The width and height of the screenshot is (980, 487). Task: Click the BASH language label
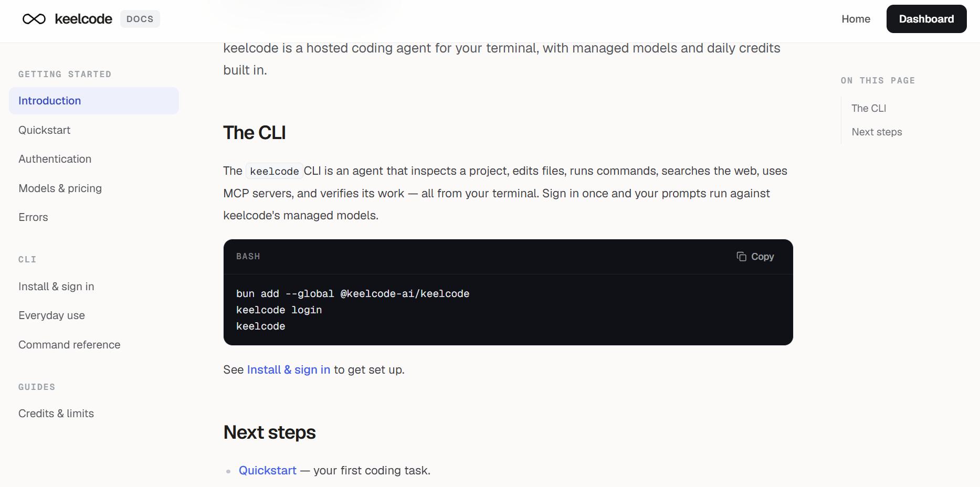point(248,257)
